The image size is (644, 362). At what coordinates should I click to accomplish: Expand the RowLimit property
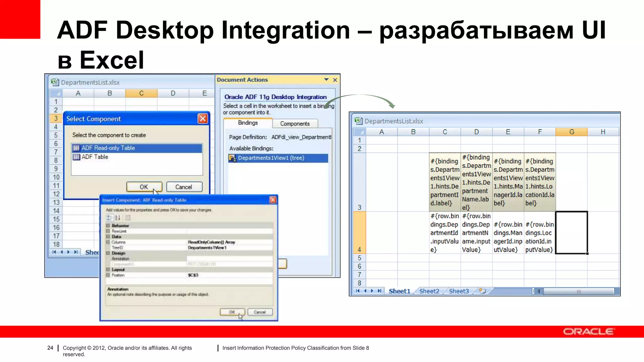pyautogui.click(x=108, y=231)
